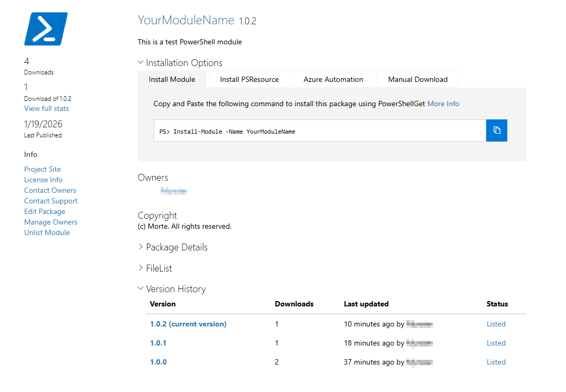This screenshot has width=566, height=392.
Task: Open the Project Site link
Action: [42, 169]
